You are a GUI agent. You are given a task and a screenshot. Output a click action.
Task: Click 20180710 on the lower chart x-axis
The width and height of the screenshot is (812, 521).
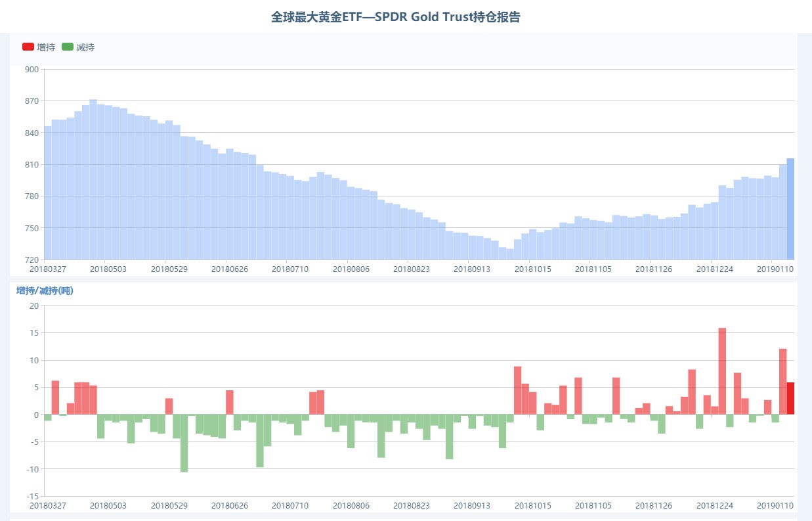(290, 505)
